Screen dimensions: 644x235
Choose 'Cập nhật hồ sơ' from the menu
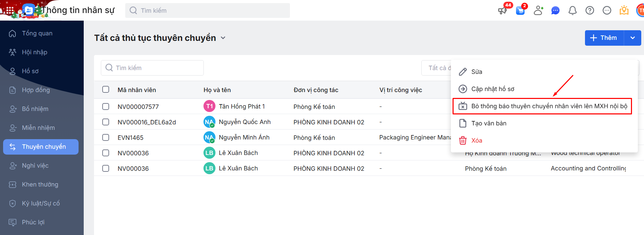tap(493, 89)
